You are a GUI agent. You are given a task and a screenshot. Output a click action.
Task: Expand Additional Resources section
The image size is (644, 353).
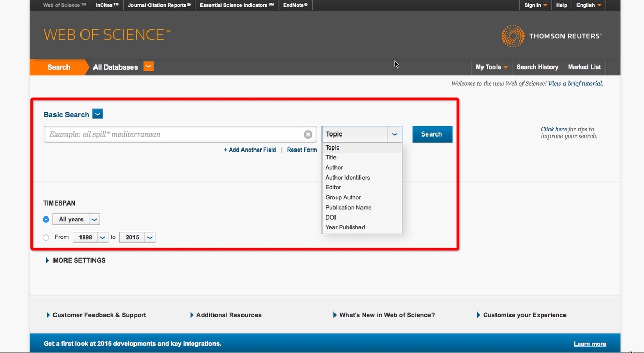pos(226,315)
